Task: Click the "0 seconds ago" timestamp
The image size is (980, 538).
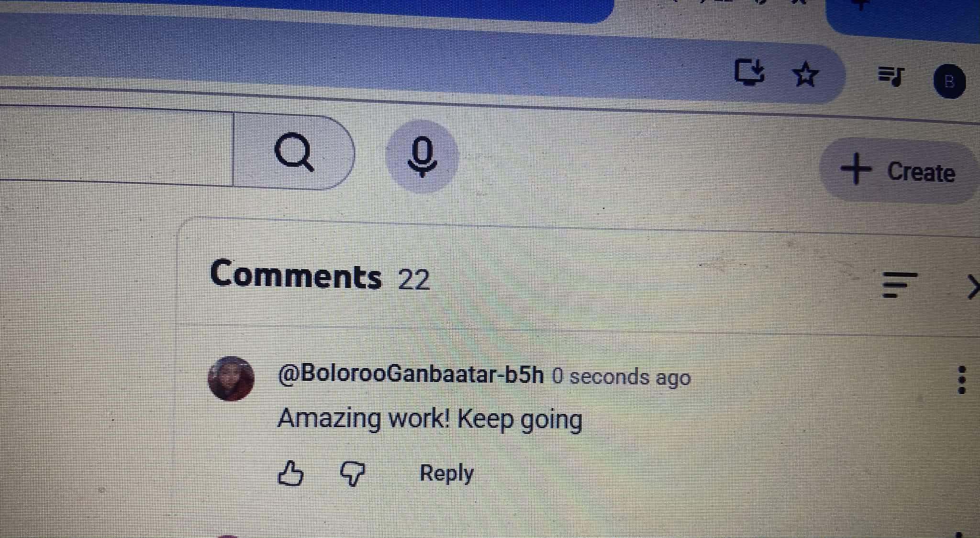Action: click(621, 377)
